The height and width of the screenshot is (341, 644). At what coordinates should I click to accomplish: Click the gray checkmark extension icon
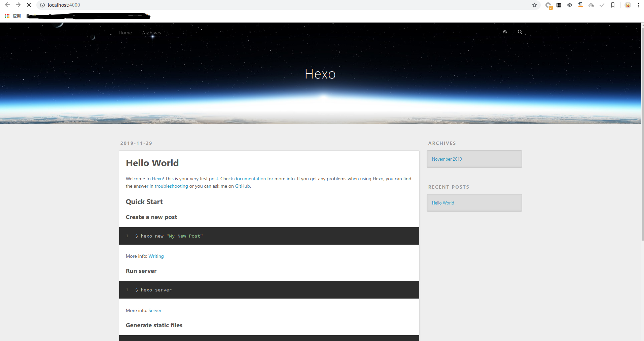coord(602,5)
